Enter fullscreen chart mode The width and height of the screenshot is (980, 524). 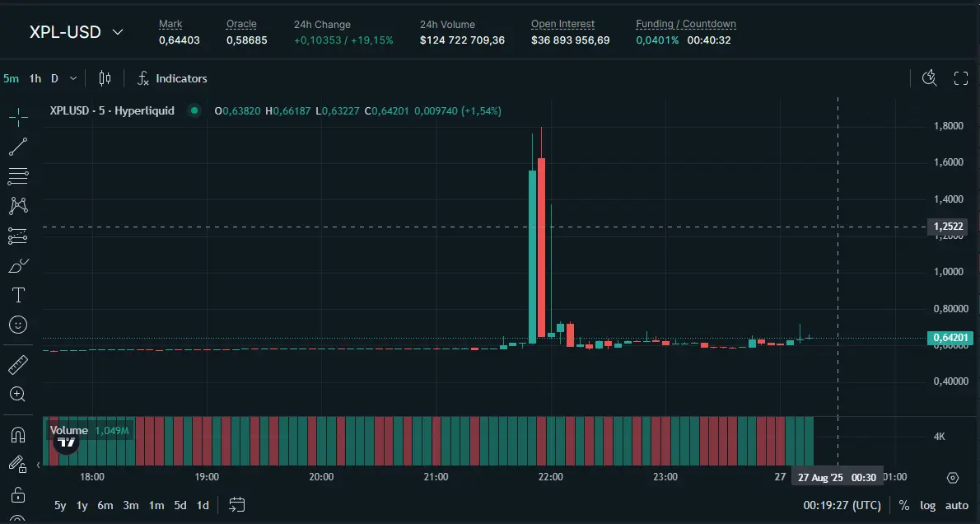(960, 78)
